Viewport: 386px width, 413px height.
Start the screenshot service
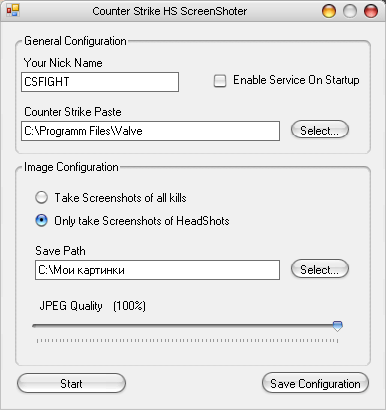pos(71,383)
